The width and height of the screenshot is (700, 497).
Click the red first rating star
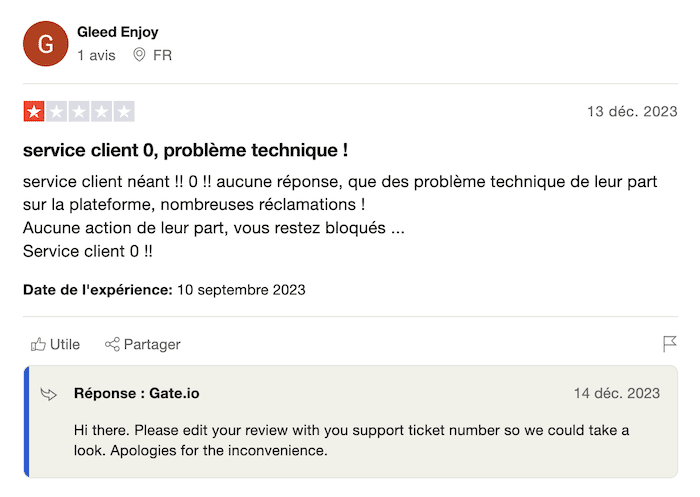tap(33, 111)
